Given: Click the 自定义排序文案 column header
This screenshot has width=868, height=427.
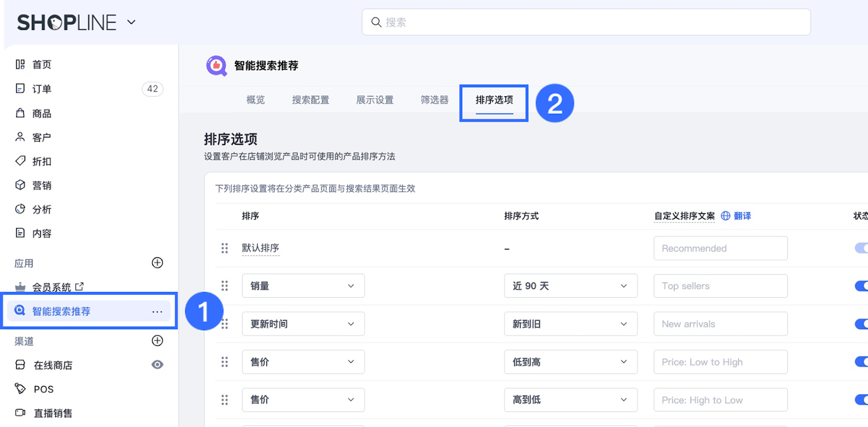Looking at the screenshot, I should [685, 216].
